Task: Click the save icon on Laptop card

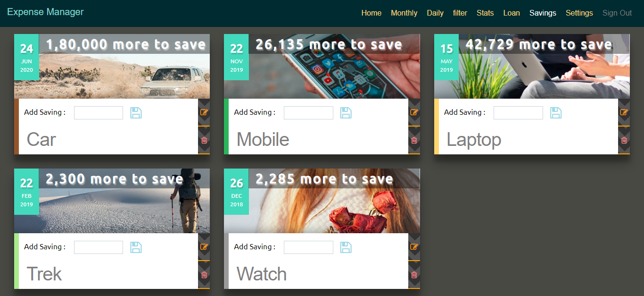Action: point(556,113)
